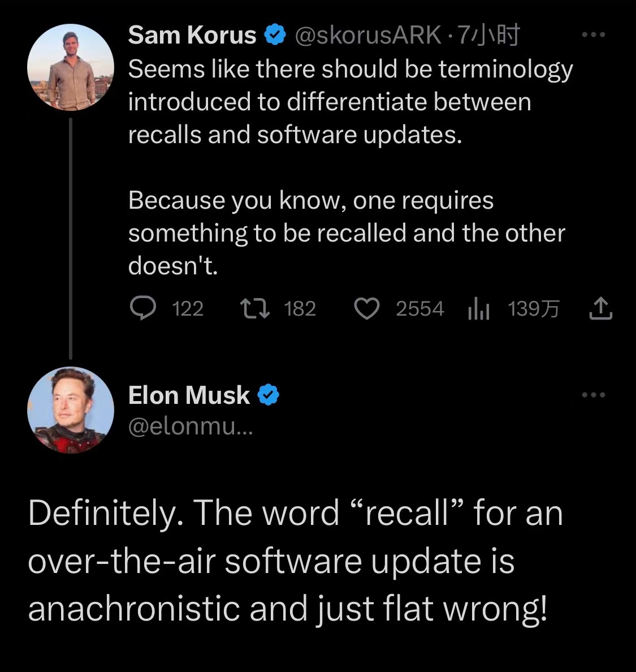Open more options for Sam Korus's tweet
This screenshot has width=636, height=672.
[x=593, y=35]
